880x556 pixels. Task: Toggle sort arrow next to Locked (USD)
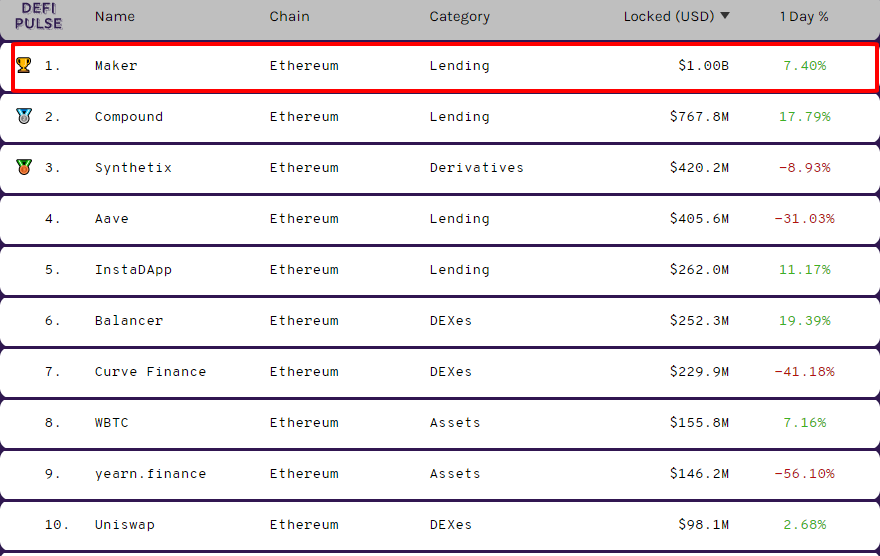725,16
